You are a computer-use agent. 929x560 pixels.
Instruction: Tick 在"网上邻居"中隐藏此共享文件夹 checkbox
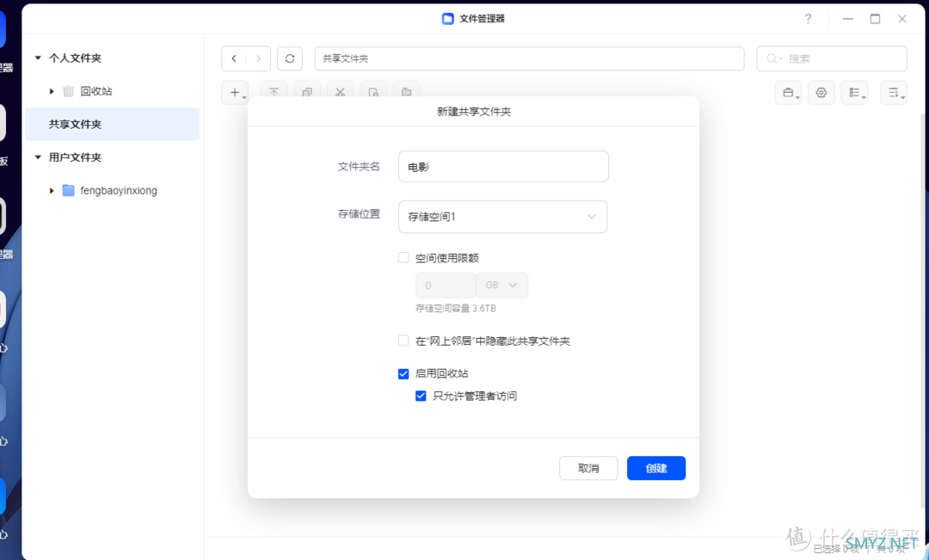click(x=403, y=340)
